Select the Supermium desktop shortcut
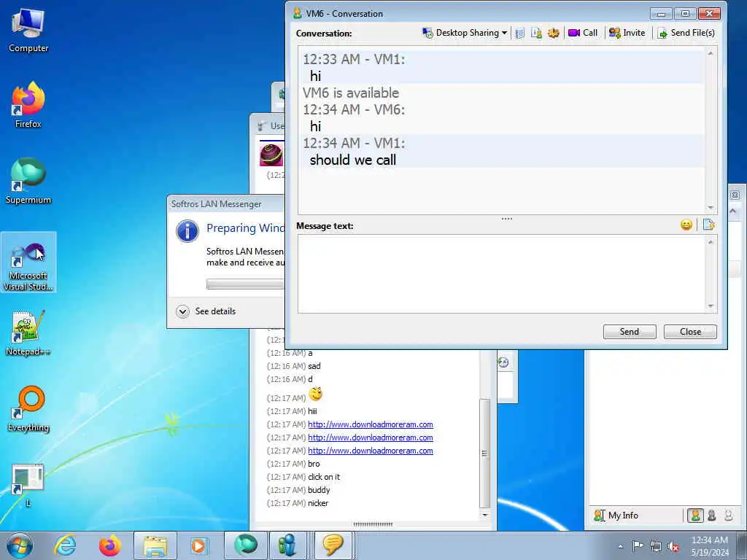 [x=28, y=181]
